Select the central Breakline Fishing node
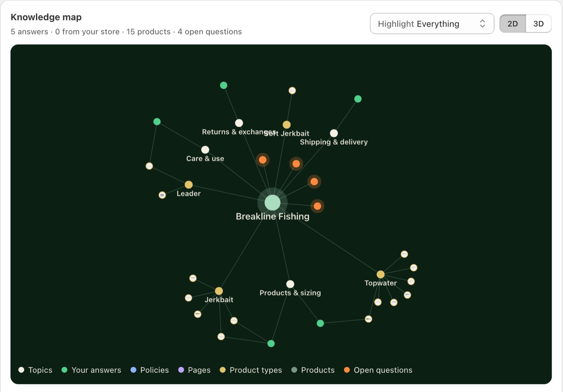The height and width of the screenshot is (392, 563). 273,202
